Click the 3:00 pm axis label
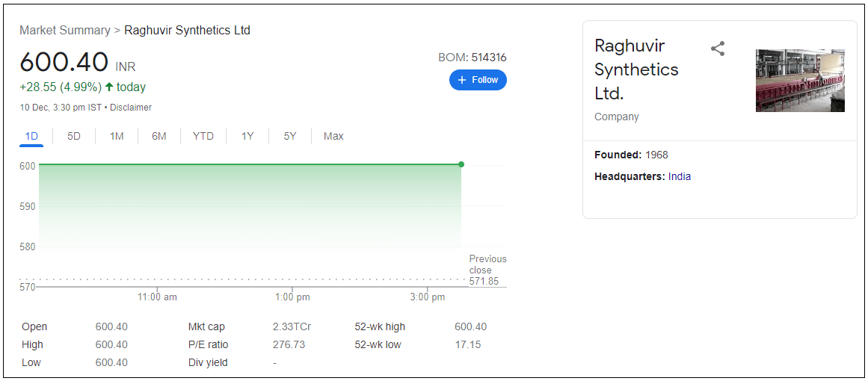This screenshot has width=868, height=381. (x=427, y=297)
